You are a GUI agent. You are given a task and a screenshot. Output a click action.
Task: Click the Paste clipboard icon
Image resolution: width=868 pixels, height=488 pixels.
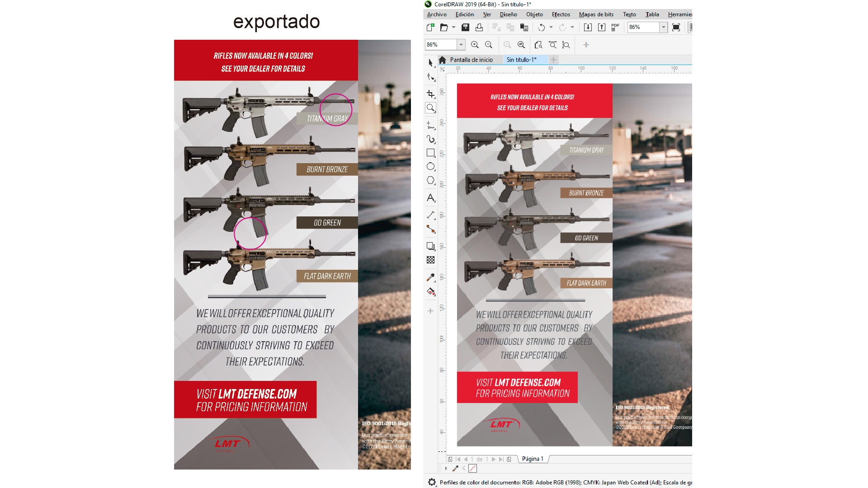(524, 28)
